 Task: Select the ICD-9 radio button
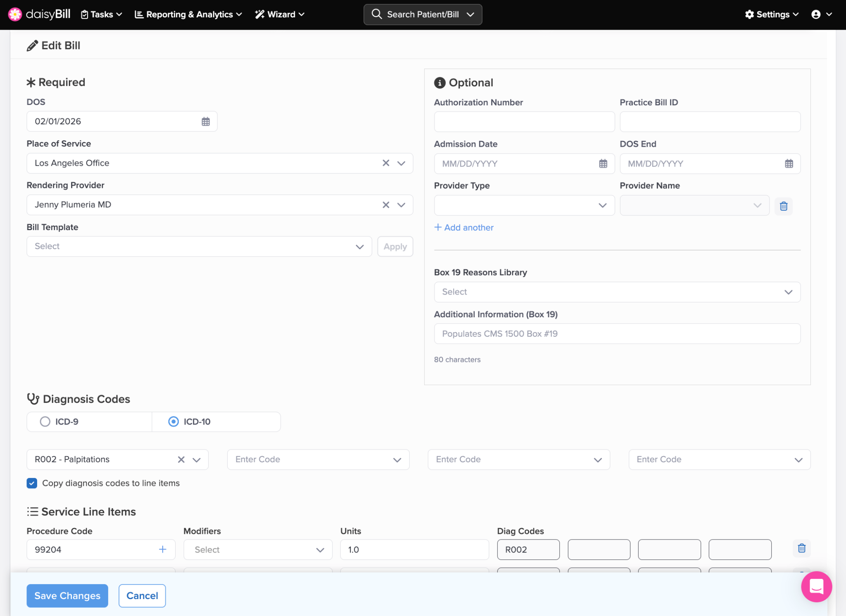pos(45,421)
